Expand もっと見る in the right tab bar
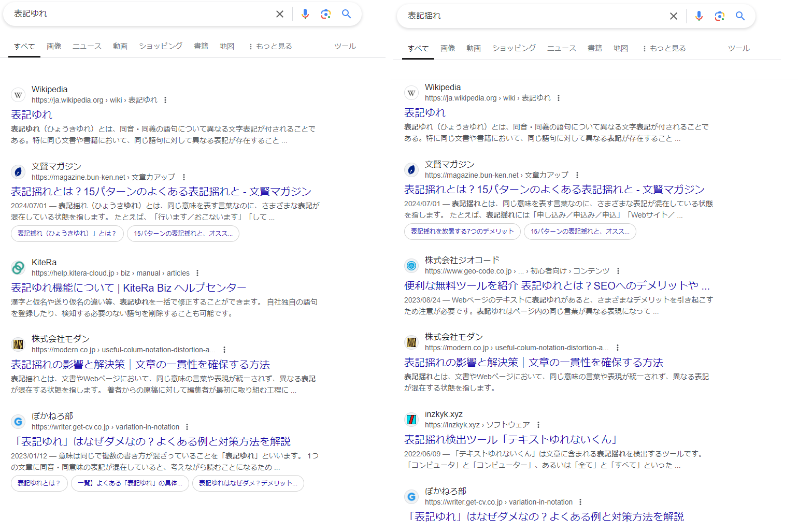798x532 pixels. coord(664,48)
